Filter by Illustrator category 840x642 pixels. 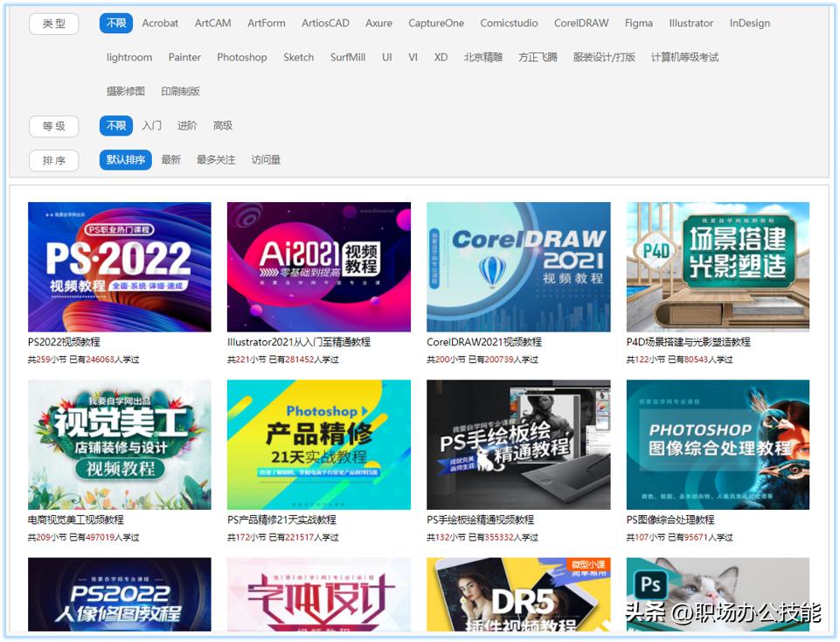[691, 24]
